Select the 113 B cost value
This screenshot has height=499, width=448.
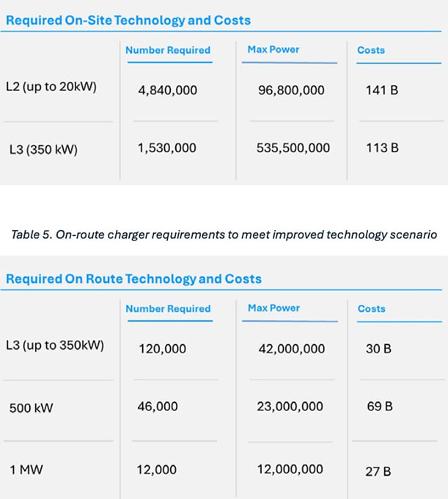[382, 148]
